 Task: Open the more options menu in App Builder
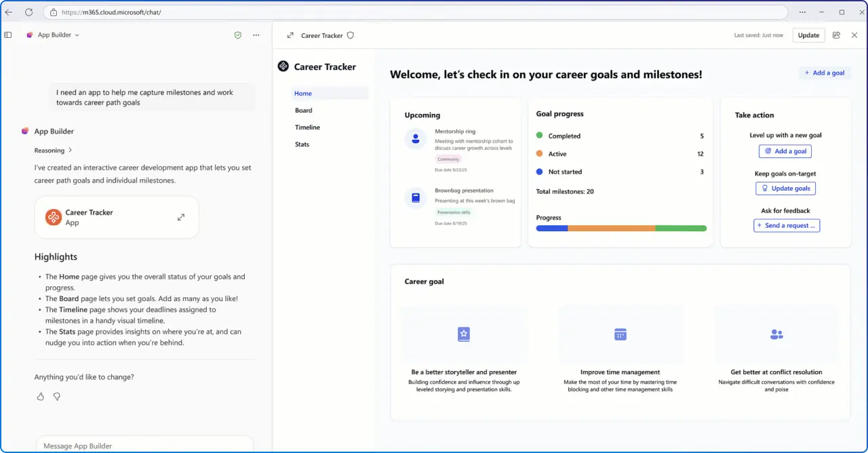(256, 35)
